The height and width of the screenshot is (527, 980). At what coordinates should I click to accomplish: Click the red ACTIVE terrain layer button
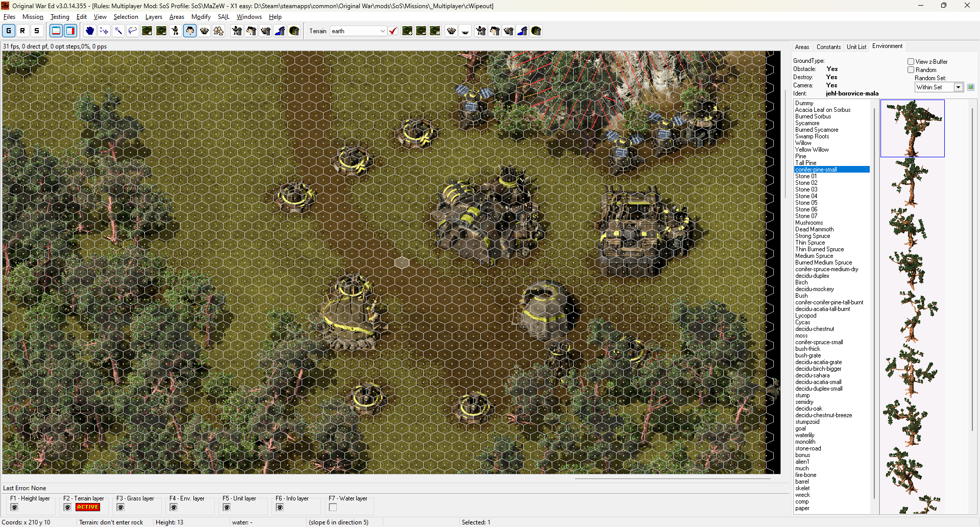coord(88,507)
